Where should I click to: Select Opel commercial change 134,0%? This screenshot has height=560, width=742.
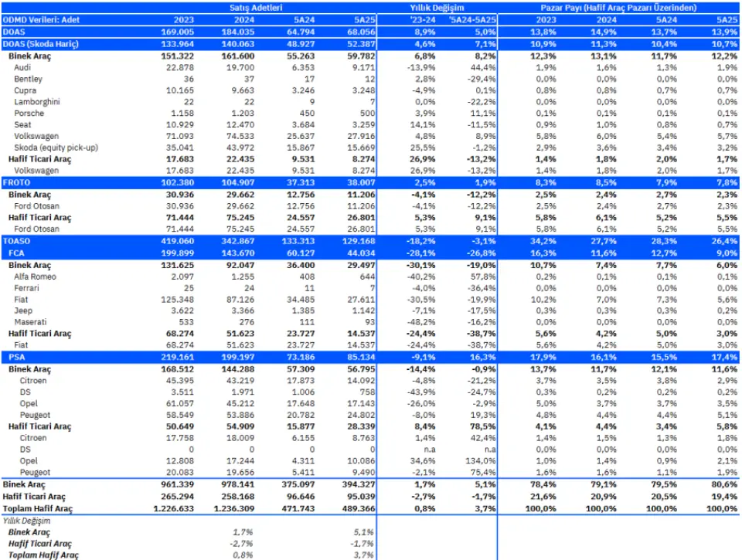click(481, 460)
